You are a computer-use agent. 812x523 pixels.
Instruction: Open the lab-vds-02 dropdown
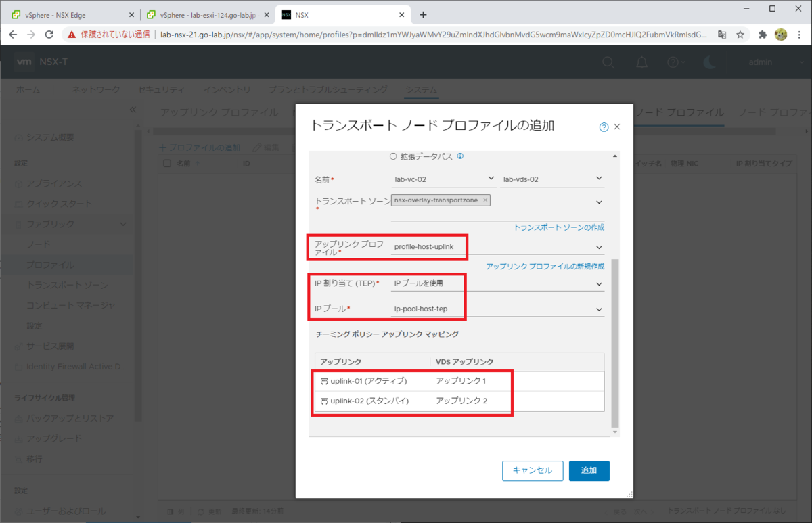pyautogui.click(x=552, y=179)
